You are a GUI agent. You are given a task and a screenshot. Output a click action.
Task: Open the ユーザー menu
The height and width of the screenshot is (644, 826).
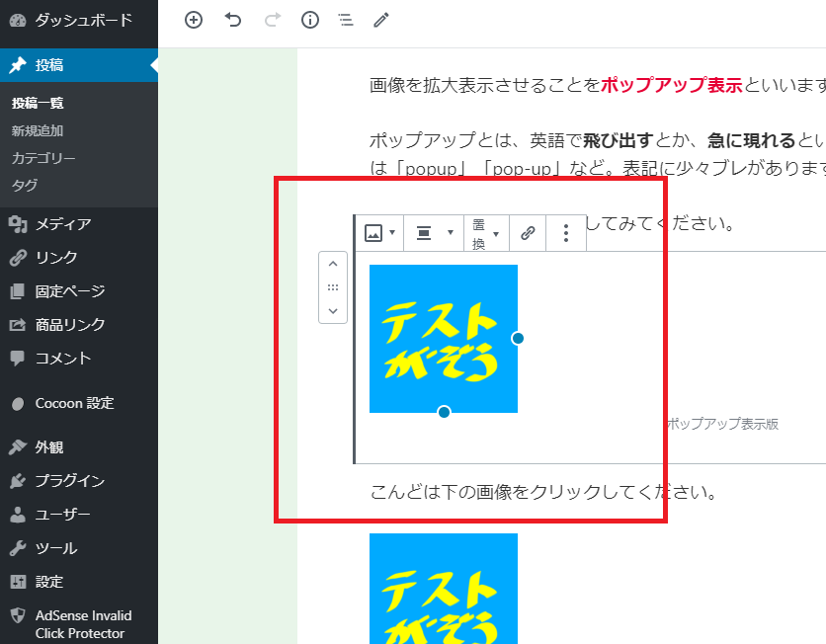click(x=79, y=515)
